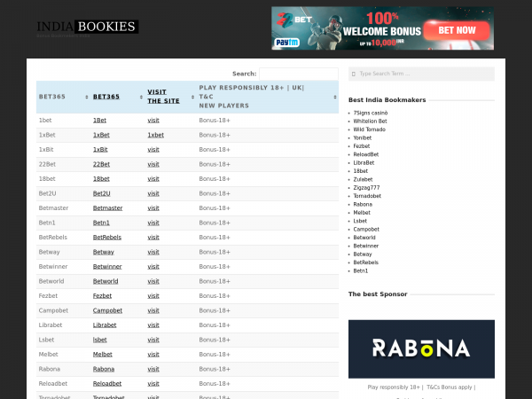Click visit link in Betwinner row
The width and height of the screenshot is (532, 399).
pos(153,266)
